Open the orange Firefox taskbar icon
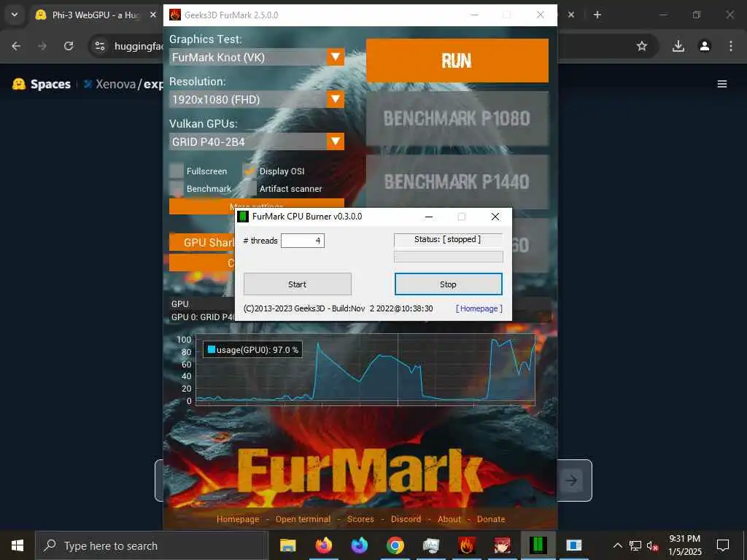Viewport: 747px width, 560px height. point(323,545)
